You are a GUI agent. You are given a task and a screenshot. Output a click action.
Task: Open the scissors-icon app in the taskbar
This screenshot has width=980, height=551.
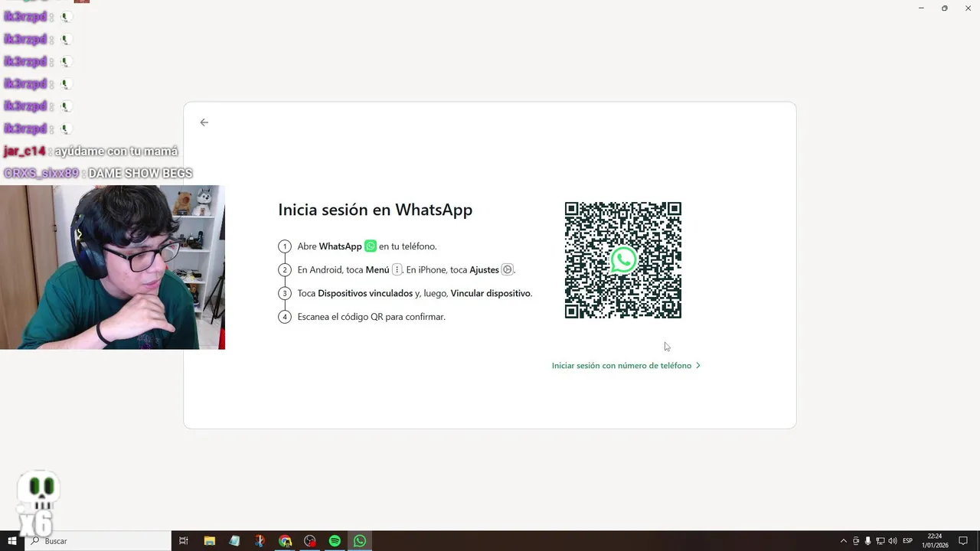coord(260,541)
